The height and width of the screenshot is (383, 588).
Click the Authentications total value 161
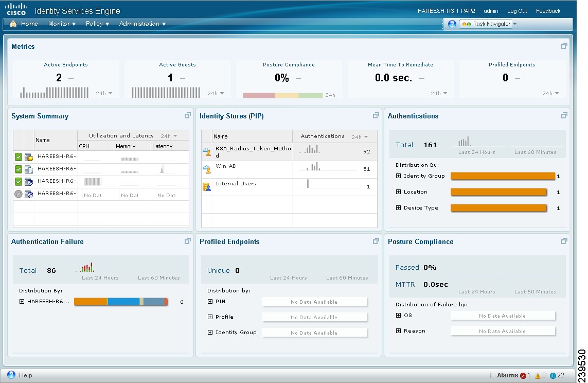(x=430, y=145)
